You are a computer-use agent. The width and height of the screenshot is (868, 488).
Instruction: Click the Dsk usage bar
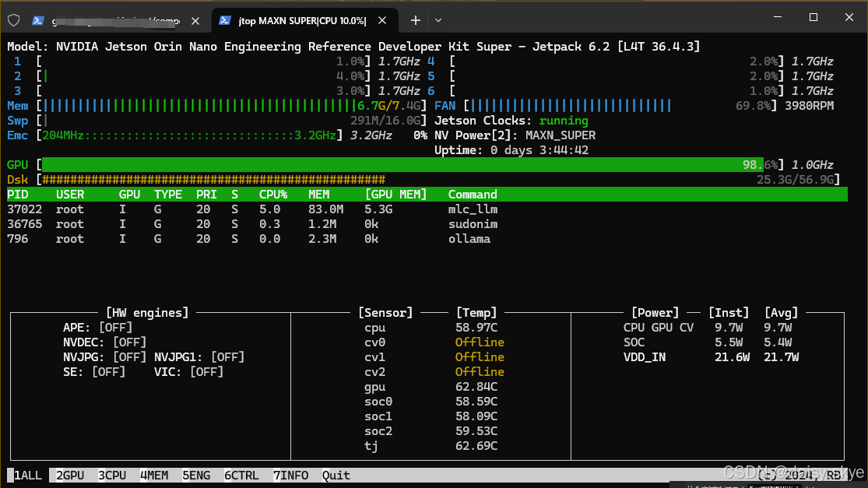click(438, 180)
